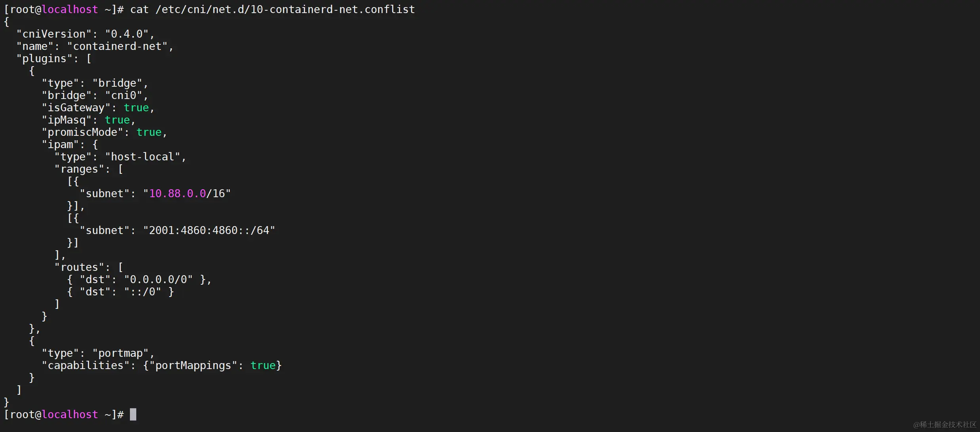The width and height of the screenshot is (980, 432).
Task: Click the "cniVersion" key text
Action: point(54,34)
